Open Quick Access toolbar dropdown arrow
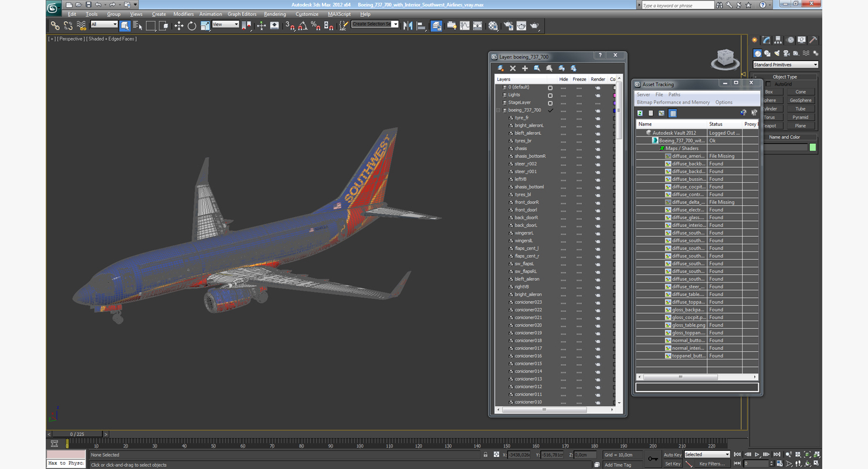The image size is (868, 469). coord(135,5)
